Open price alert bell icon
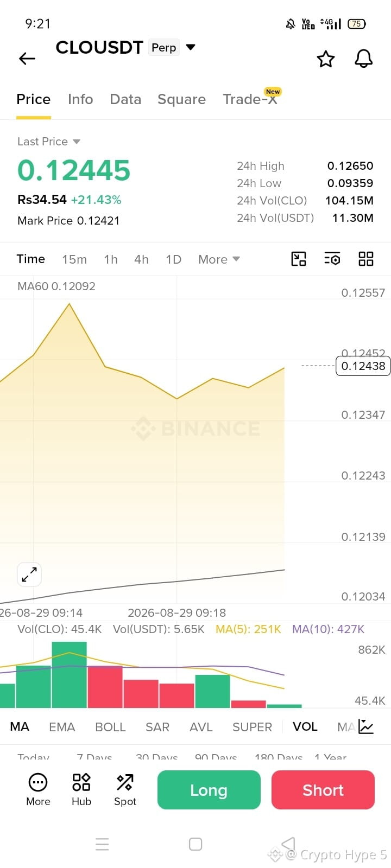 click(364, 59)
